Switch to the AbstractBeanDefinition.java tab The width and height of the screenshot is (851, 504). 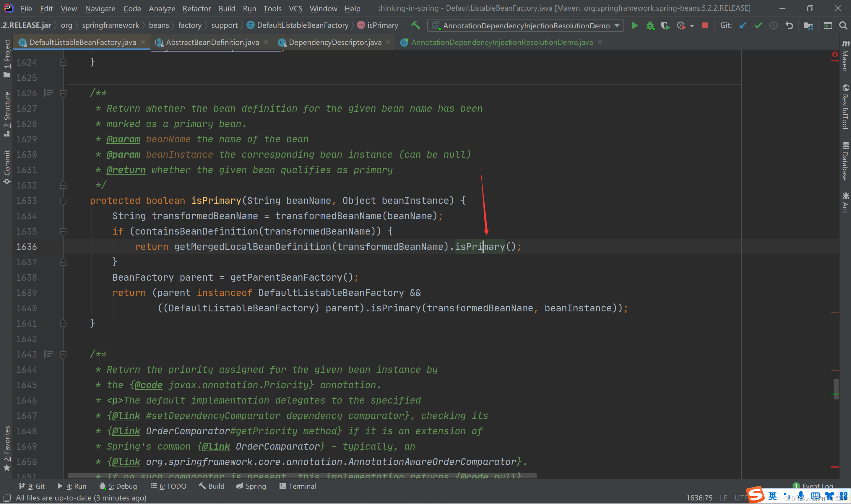pos(212,42)
